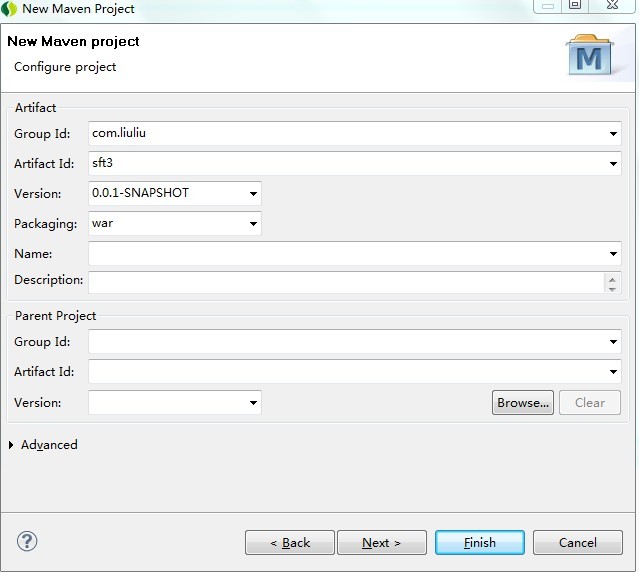
Task: Expand the 0.0.1-SNAPSHOT Version dropdown
Action: [253, 194]
